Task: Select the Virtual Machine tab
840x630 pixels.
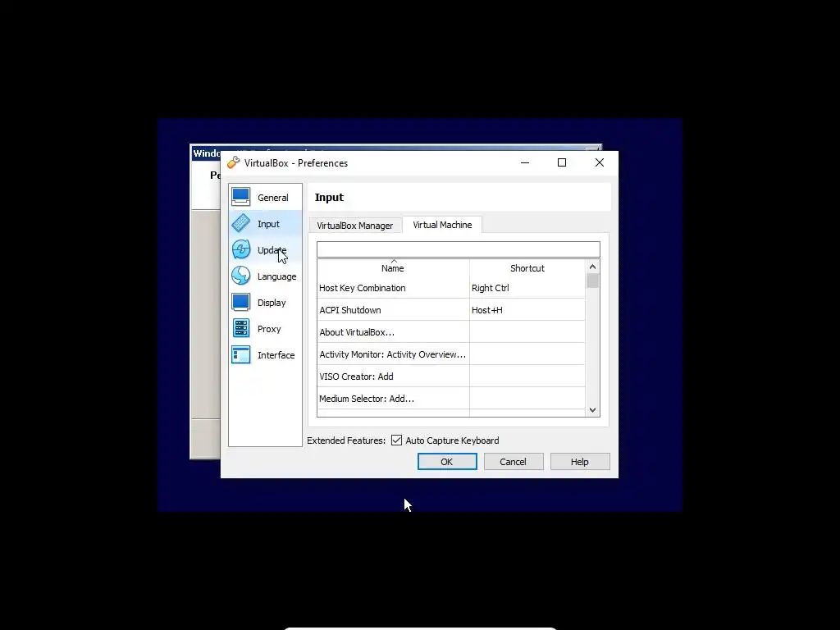Action: pos(442,225)
